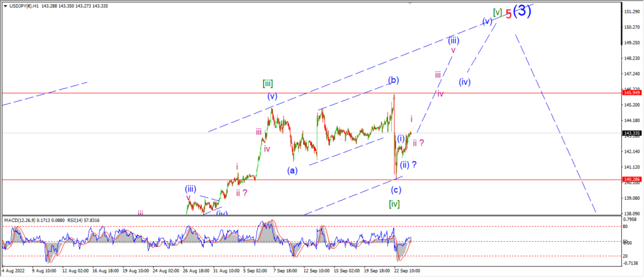Select the green [iii] wave label

pos(268,84)
